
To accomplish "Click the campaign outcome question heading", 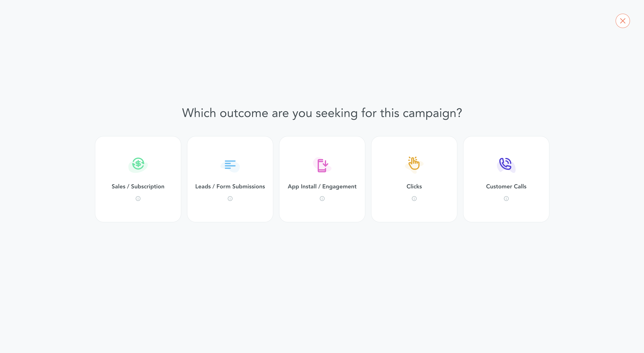I will click(322, 113).
